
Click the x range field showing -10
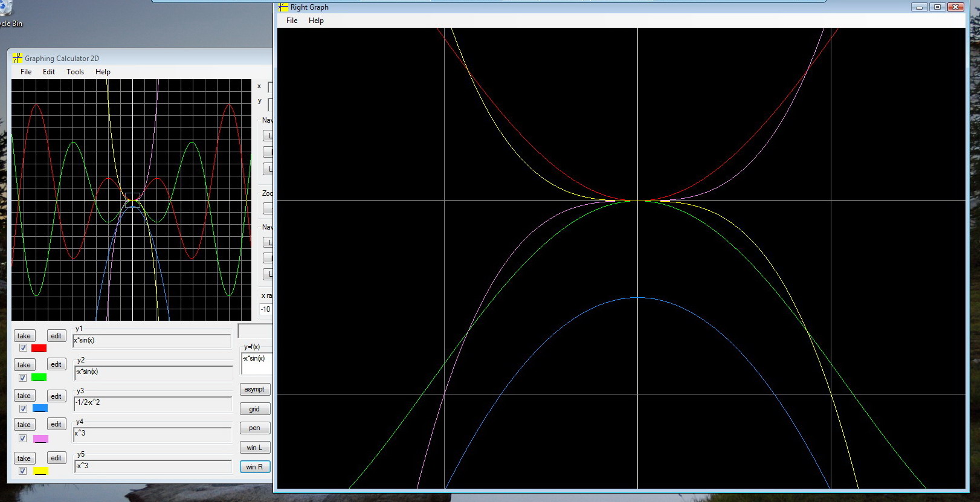[266, 309]
